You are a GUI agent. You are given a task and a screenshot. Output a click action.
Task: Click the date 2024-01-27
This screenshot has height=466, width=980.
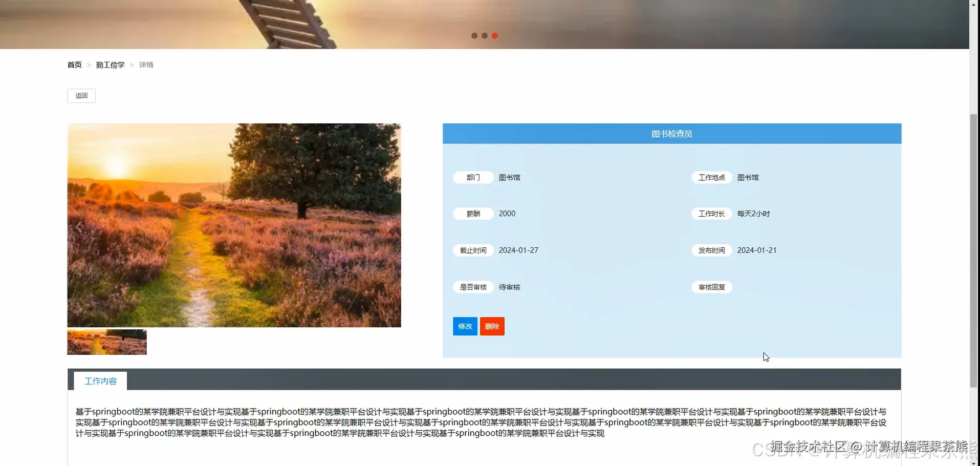(518, 250)
